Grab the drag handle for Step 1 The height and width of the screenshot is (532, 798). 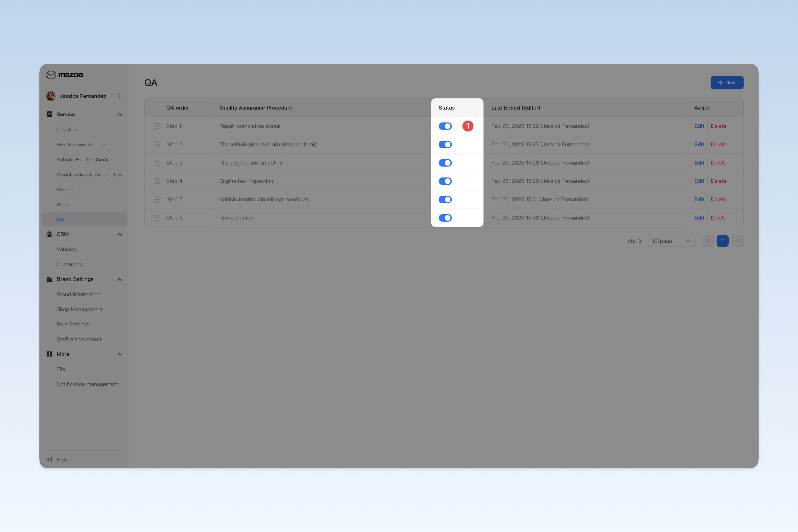tap(158, 126)
